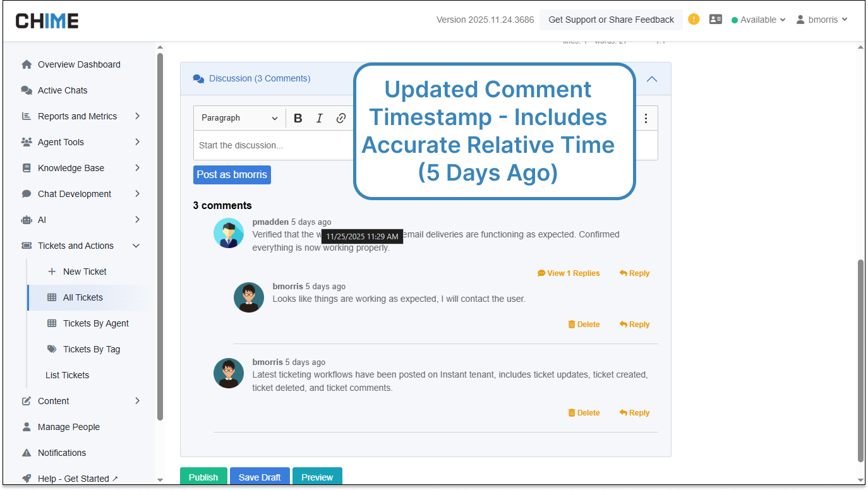
Task: Click the main page vertical scrollbar
Action: coord(860,360)
